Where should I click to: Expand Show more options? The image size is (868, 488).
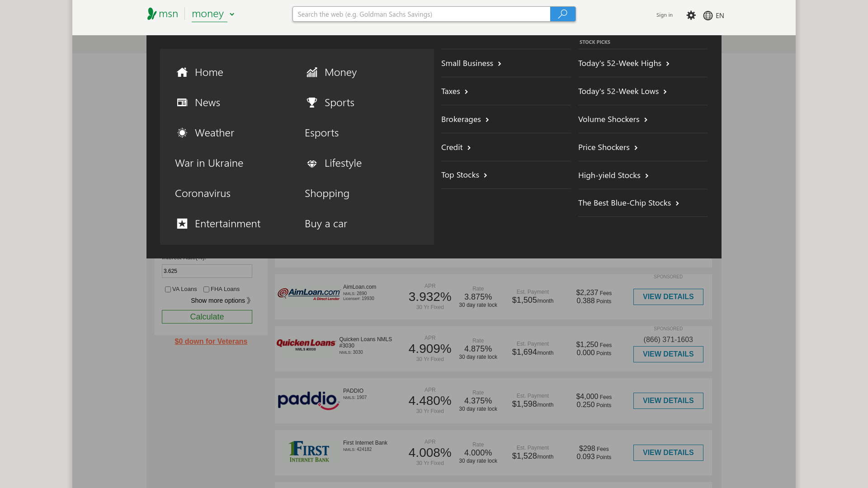click(221, 300)
